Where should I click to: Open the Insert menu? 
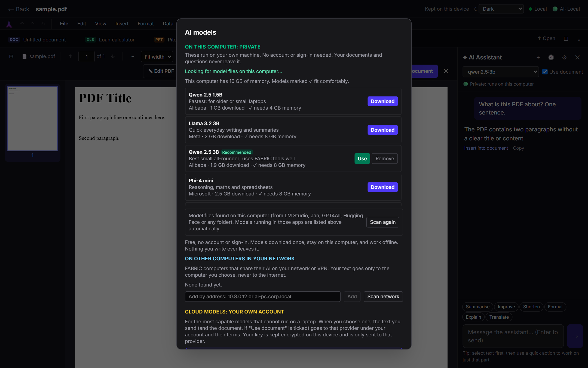(x=122, y=24)
